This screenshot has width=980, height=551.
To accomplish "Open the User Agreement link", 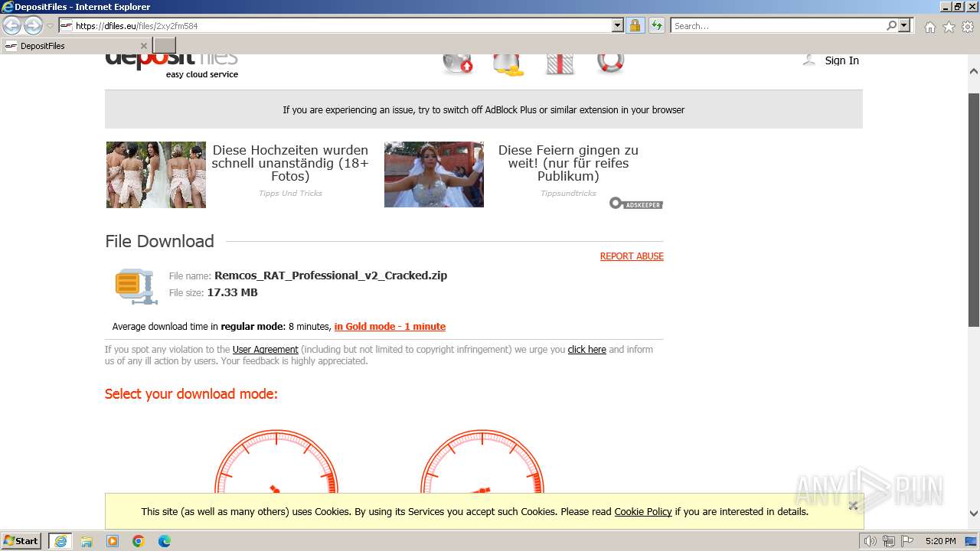I will [x=265, y=350].
